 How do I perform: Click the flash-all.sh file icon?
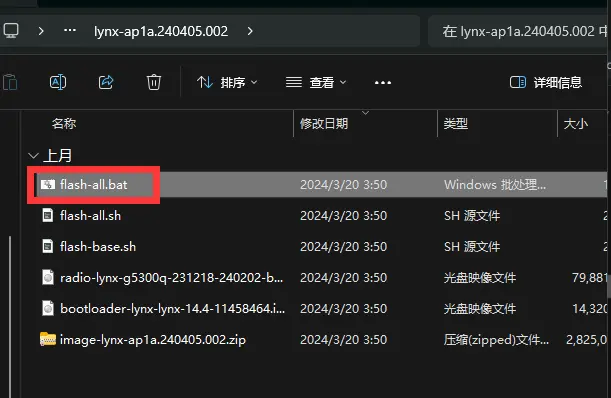tap(48, 215)
